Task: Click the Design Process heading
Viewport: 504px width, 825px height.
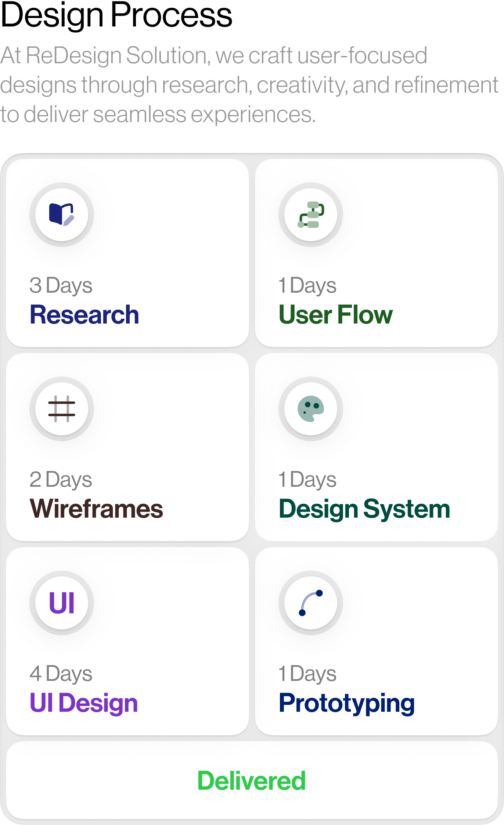Action: 116,15
